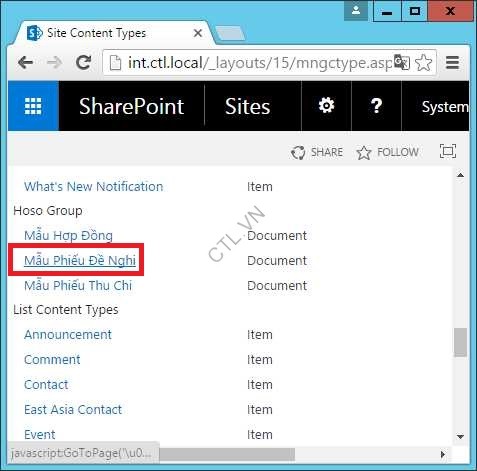This screenshot has height=471, width=477.
Task: Open Mẫu Hợp Đồng content type
Action: click(68, 236)
